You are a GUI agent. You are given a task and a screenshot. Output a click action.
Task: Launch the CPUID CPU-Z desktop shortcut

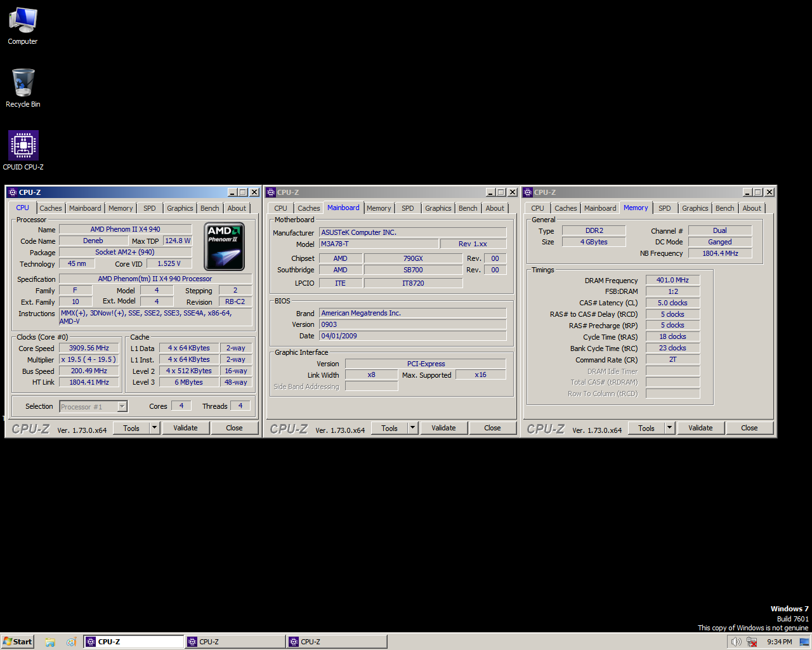tap(23, 150)
